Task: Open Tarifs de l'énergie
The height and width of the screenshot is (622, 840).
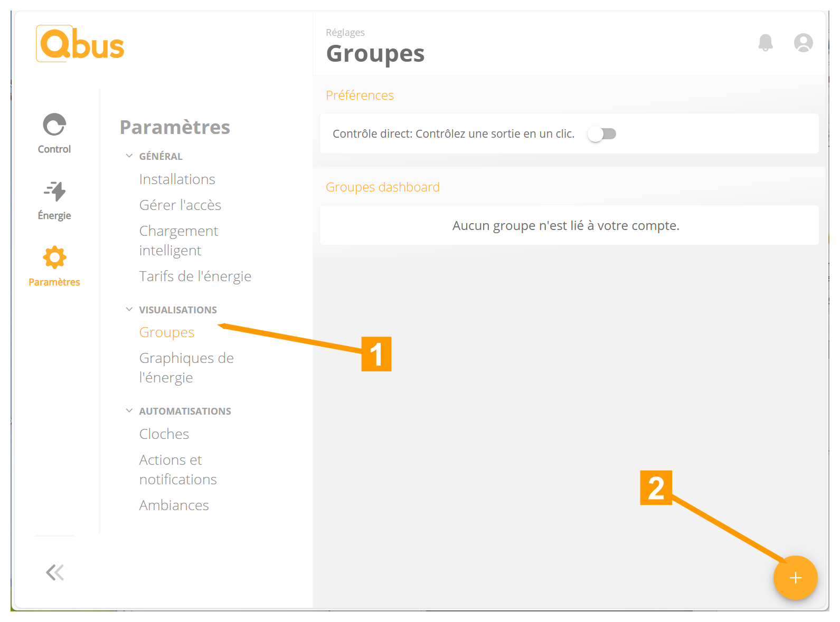Action: click(195, 276)
